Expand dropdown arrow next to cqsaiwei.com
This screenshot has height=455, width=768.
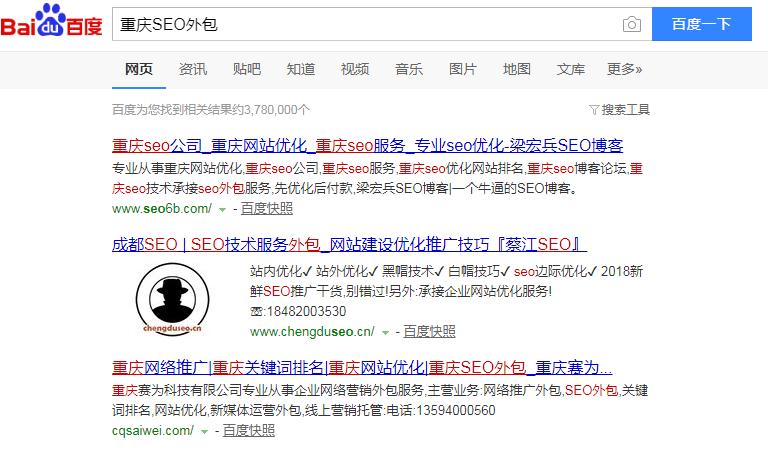(204, 431)
